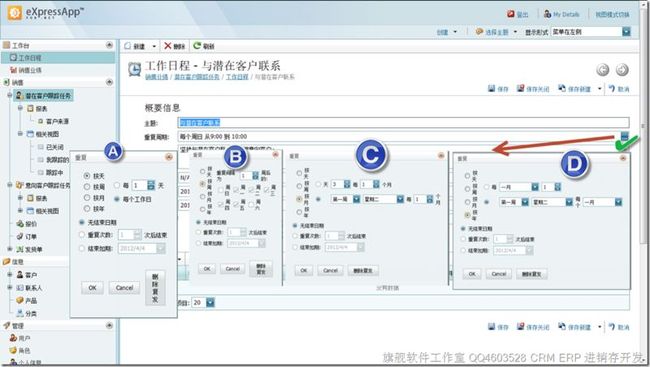Collapse the 工作台 navigation group chevron
This screenshot has width=650, height=367.
109,45
